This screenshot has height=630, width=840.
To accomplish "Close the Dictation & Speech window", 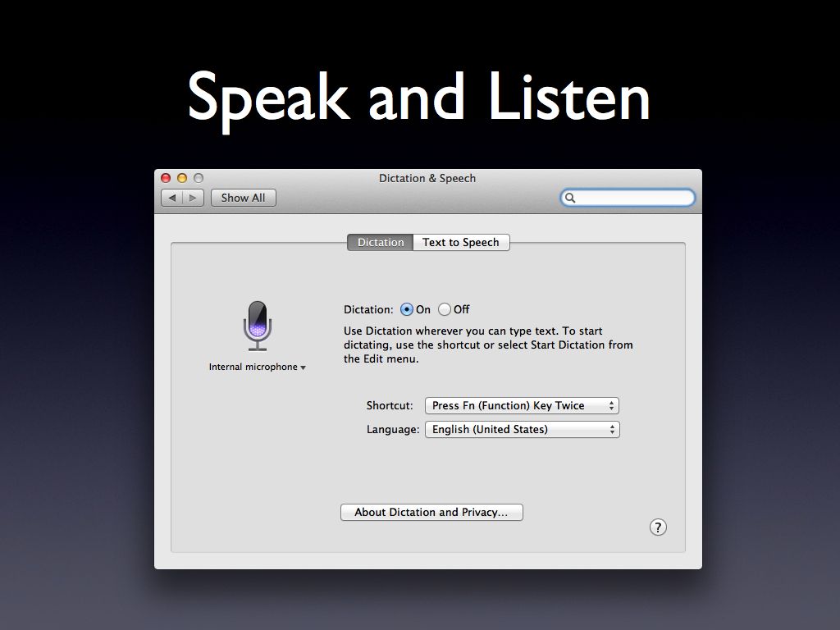I will click(166, 178).
